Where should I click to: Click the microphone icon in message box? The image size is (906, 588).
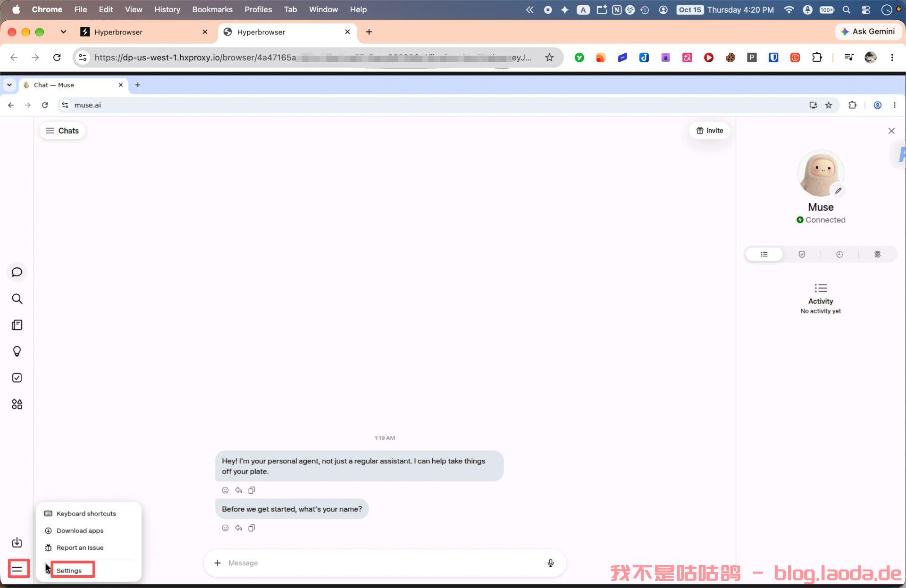pos(550,563)
